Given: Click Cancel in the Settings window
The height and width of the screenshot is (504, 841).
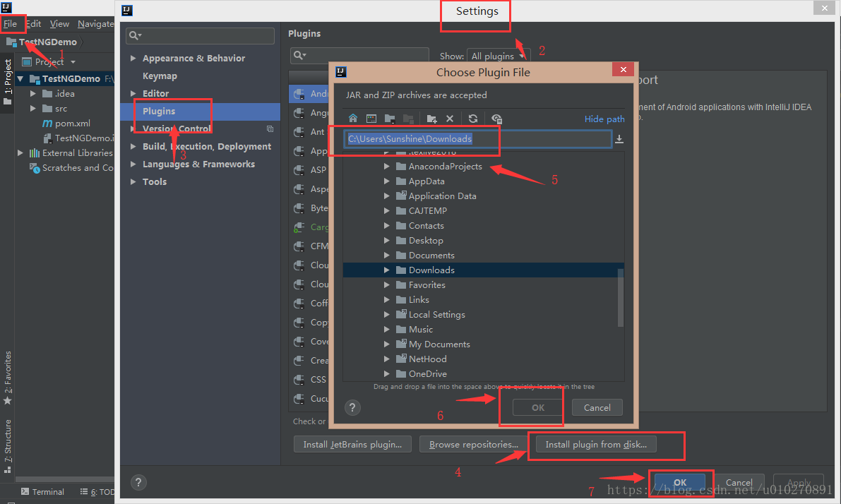Looking at the screenshot, I should 739,483.
